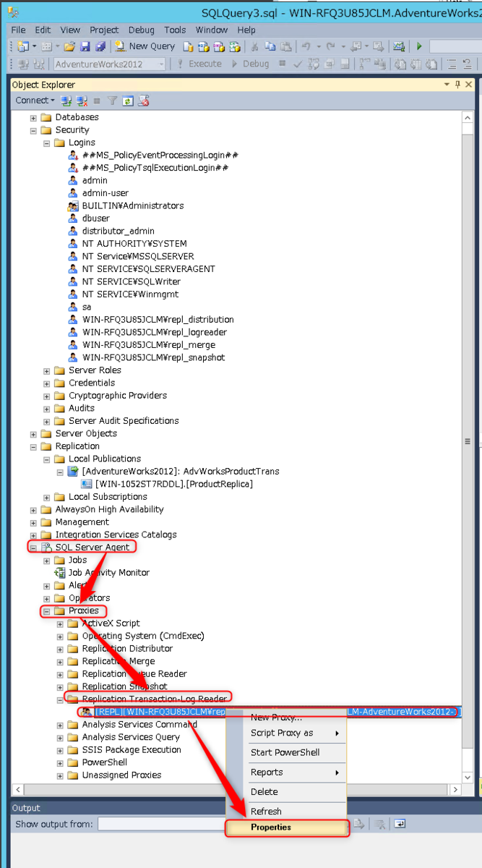Click the green Start debugging arrow
This screenshot has width=482, height=868.
[x=419, y=46]
